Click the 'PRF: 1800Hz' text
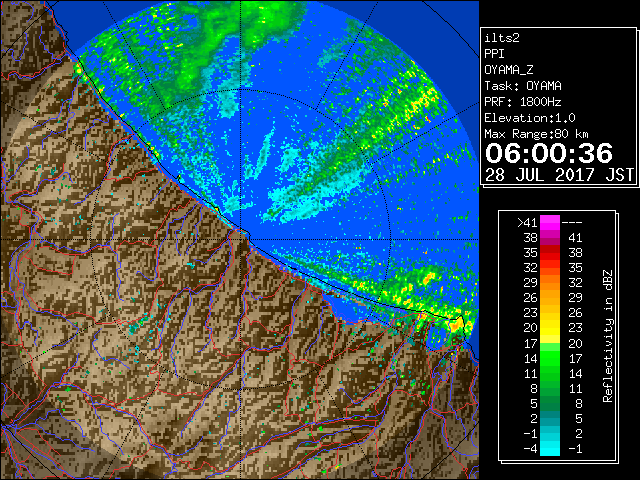The image size is (640, 480). [523, 102]
